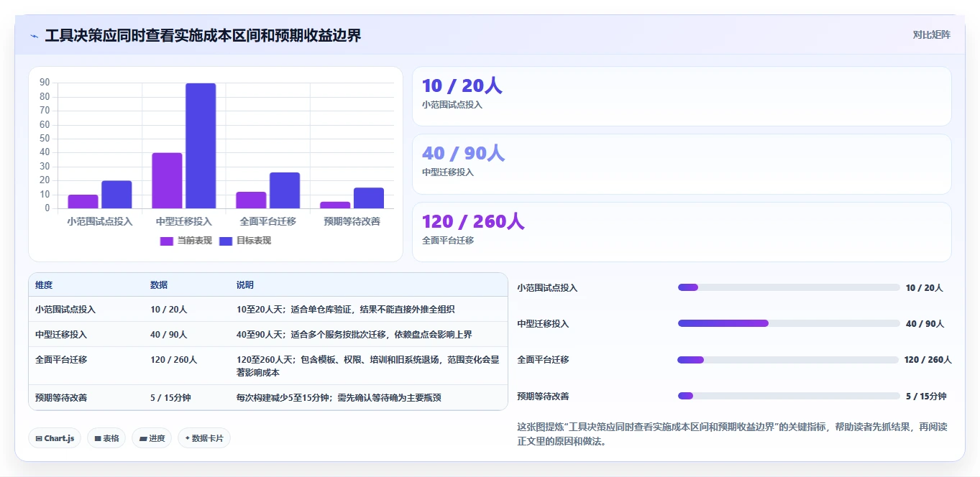Click chart axis label 预期等待改善
The image size is (980, 477).
pyautogui.click(x=352, y=221)
